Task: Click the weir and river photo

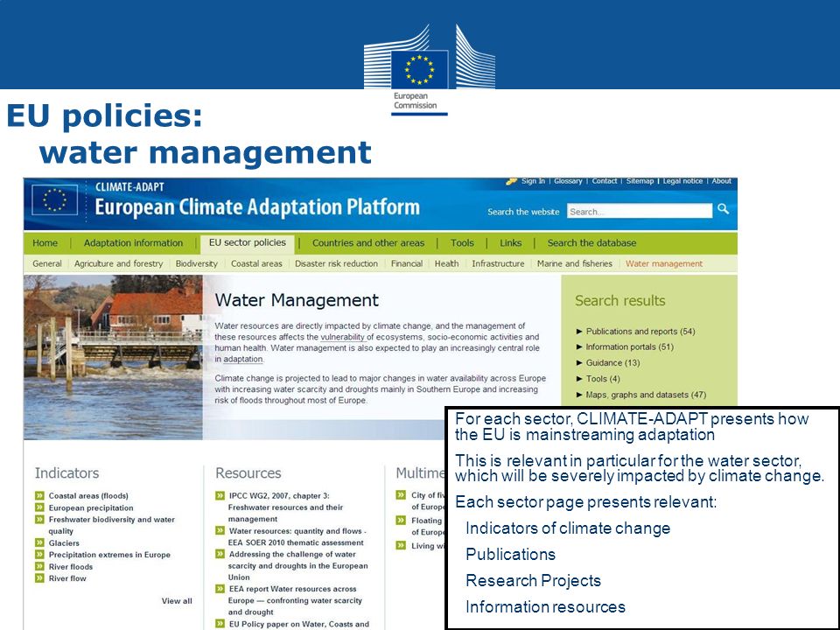Action: point(113,357)
